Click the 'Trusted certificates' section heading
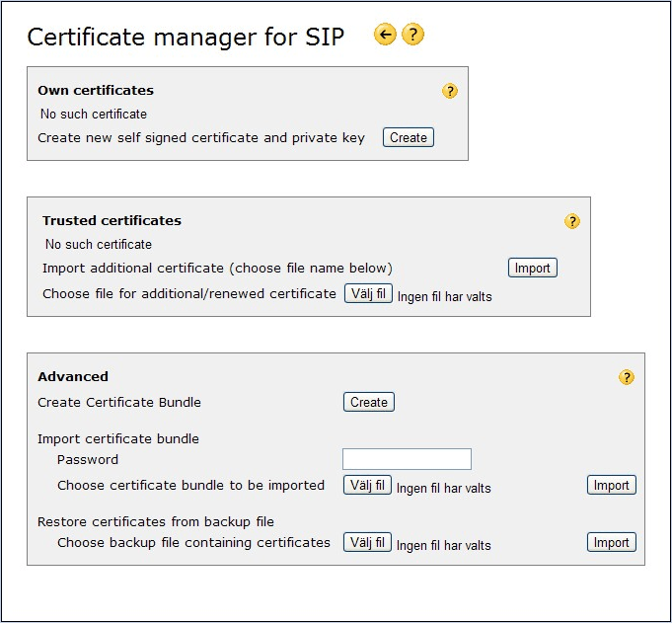The height and width of the screenshot is (623, 672). [x=112, y=221]
